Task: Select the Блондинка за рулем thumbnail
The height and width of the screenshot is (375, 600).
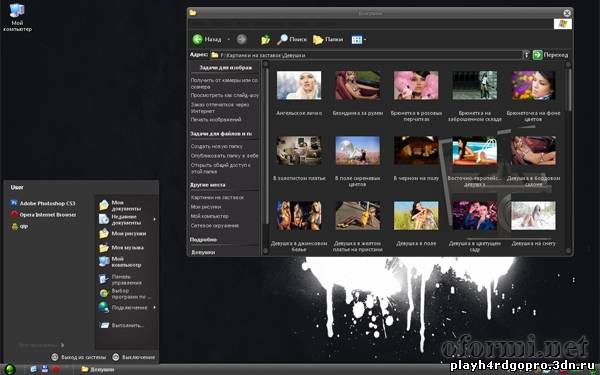Action: coord(358,85)
